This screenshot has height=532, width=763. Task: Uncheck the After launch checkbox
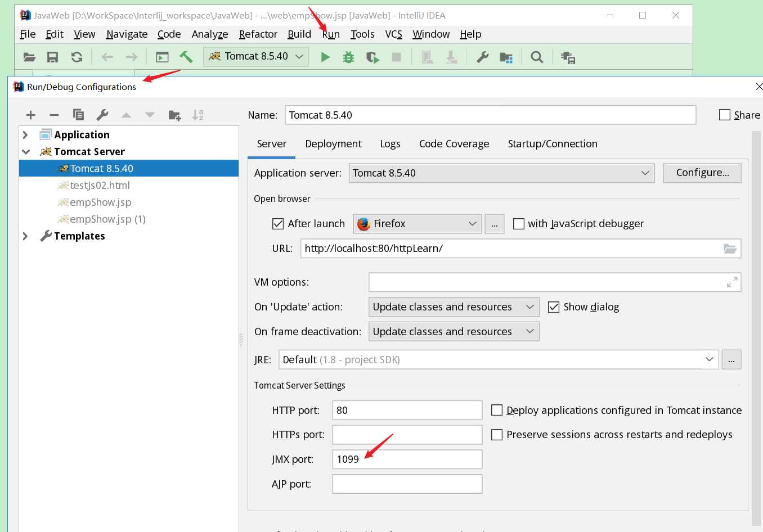point(278,224)
